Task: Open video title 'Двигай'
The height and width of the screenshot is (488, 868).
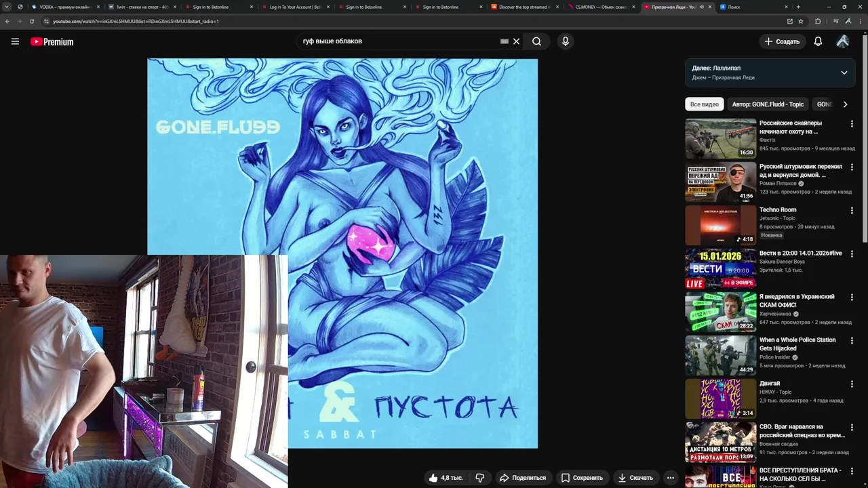Action: pos(770,384)
